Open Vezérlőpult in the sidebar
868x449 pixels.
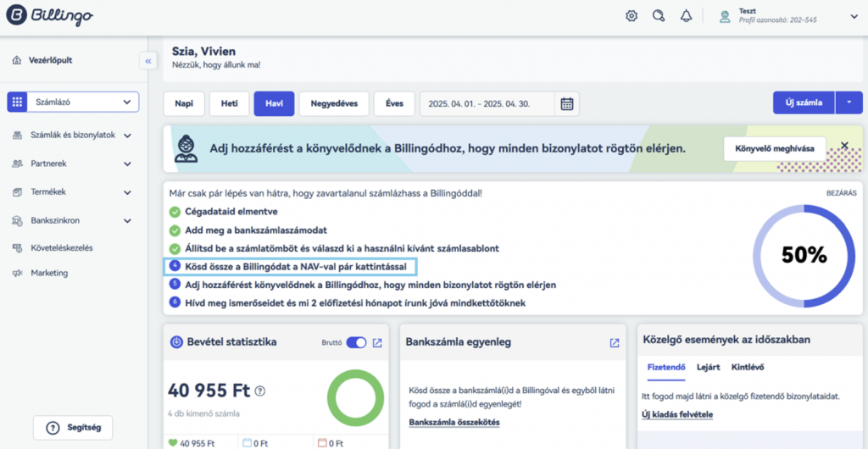pyautogui.click(x=50, y=60)
